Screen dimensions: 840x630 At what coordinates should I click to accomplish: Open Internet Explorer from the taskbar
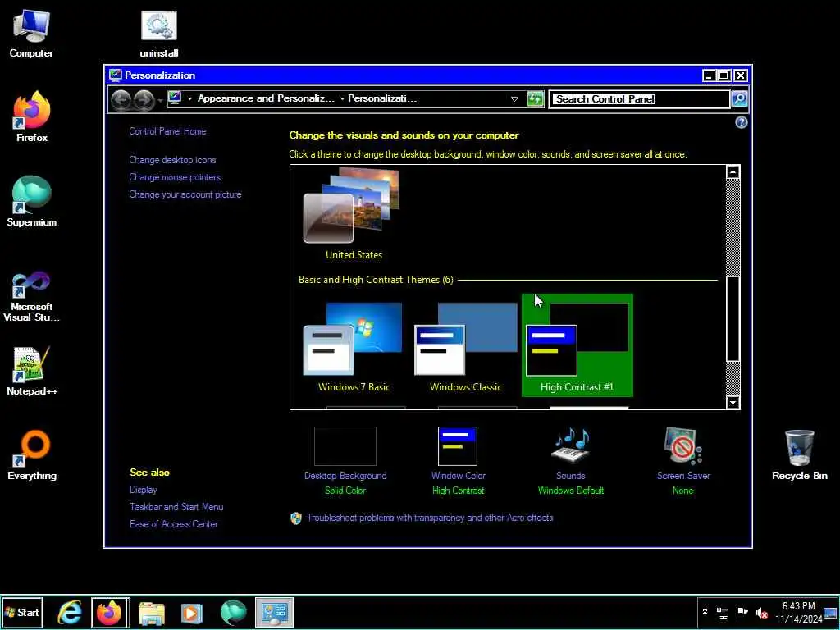pos(71,612)
